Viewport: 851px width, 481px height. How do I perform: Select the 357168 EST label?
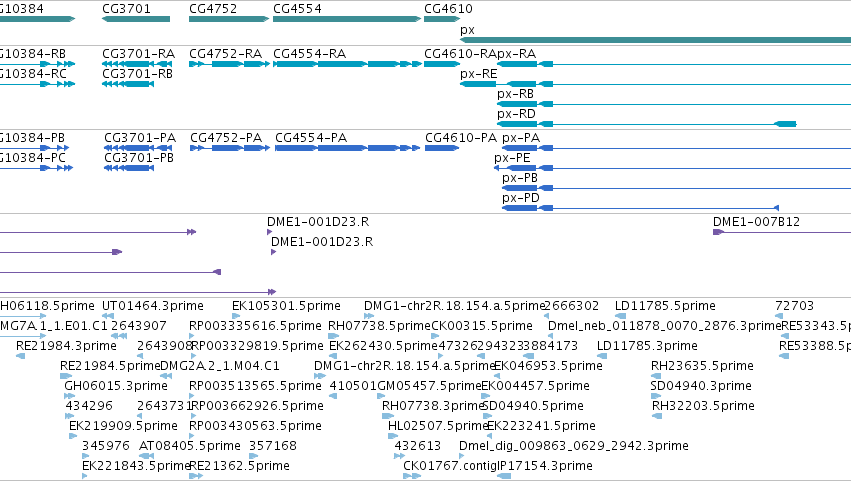tap(273, 446)
